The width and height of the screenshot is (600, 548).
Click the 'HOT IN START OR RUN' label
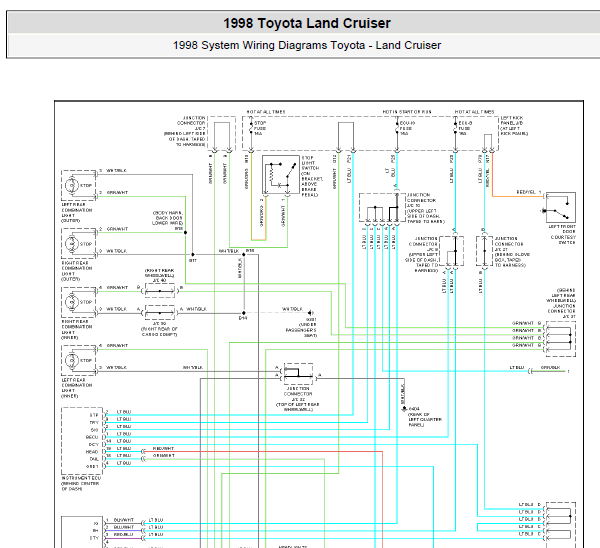(x=407, y=112)
